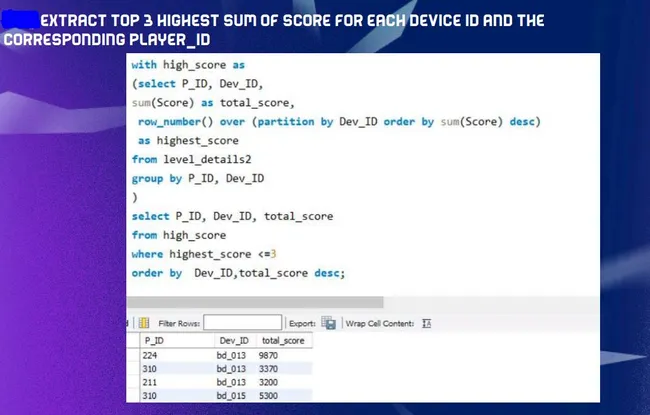The width and height of the screenshot is (650, 415).
Task: Sort by the Dev_ID column header
Action: 235,340
